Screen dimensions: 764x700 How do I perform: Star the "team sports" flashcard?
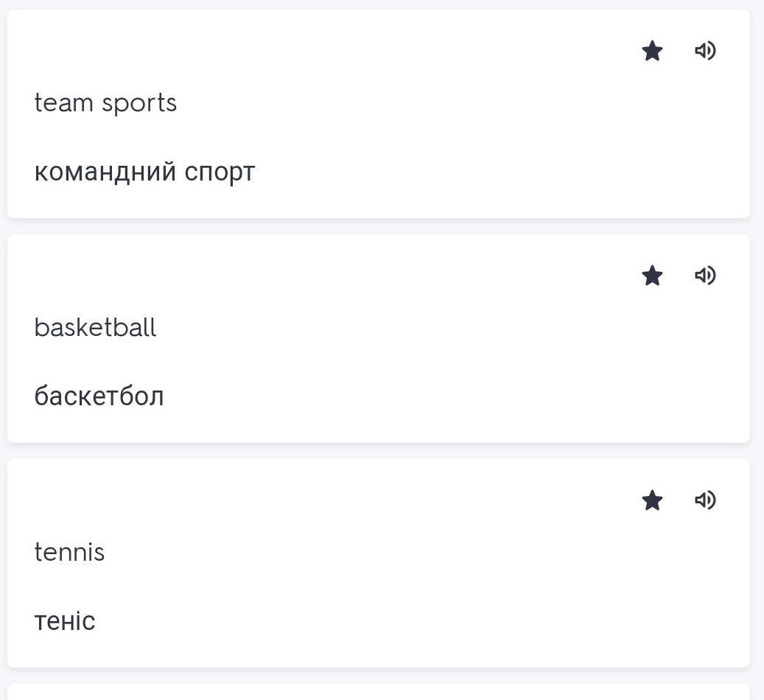pos(652,52)
